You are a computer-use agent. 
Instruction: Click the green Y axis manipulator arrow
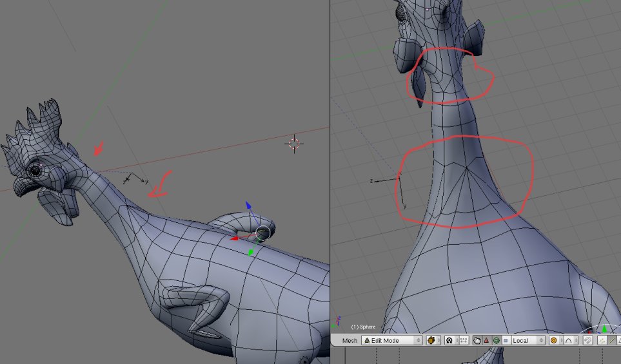point(250,252)
